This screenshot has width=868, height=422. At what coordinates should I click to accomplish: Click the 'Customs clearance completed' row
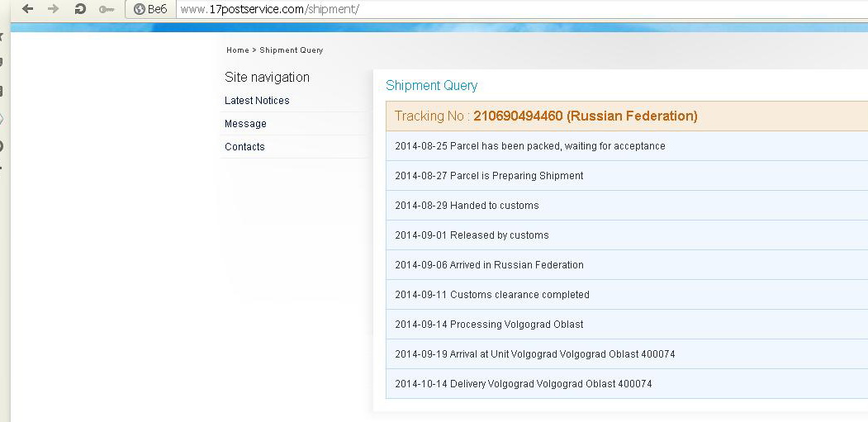[491, 295]
